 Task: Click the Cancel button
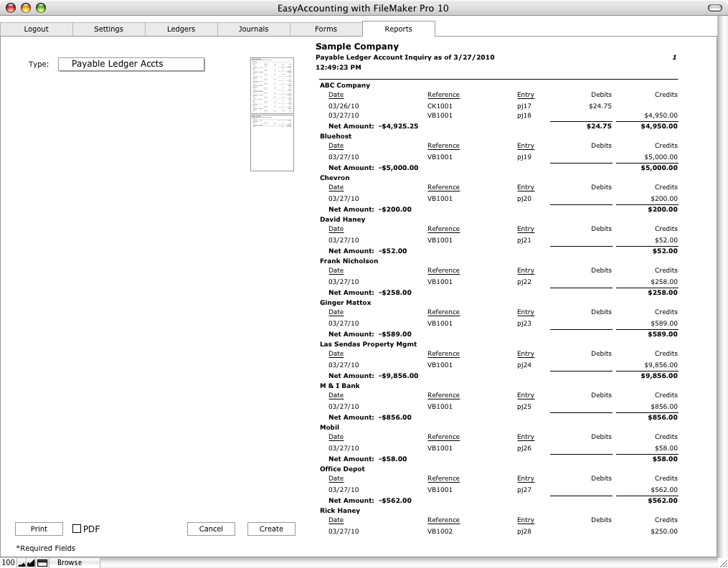click(212, 529)
